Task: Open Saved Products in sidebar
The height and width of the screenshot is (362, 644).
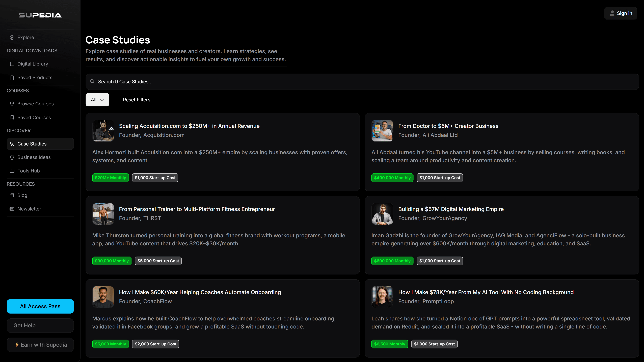Action: pyautogui.click(x=40, y=77)
